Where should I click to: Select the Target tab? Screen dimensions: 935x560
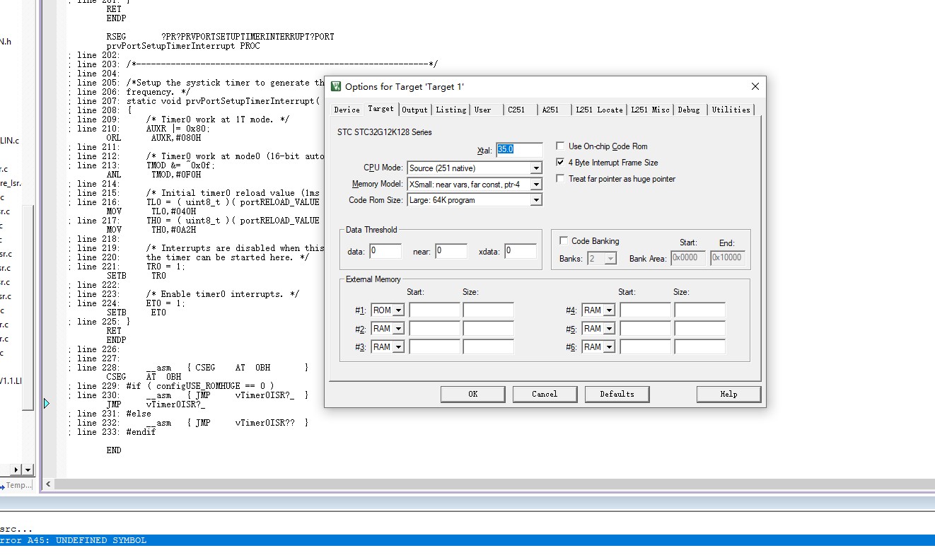381,108
